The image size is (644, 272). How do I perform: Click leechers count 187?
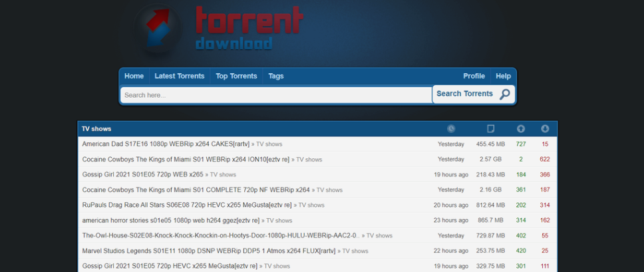point(545,190)
